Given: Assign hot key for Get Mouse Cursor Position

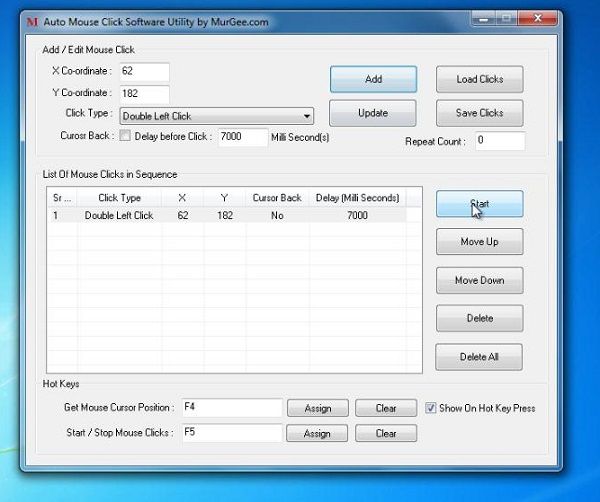Looking at the screenshot, I should click(x=318, y=408).
